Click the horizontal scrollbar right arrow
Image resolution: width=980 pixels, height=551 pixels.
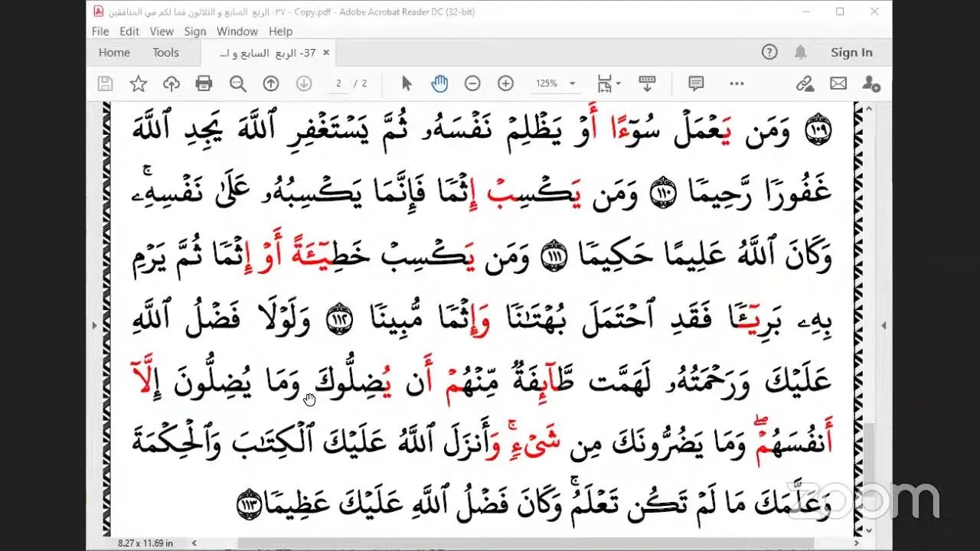[x=857, y=543]
